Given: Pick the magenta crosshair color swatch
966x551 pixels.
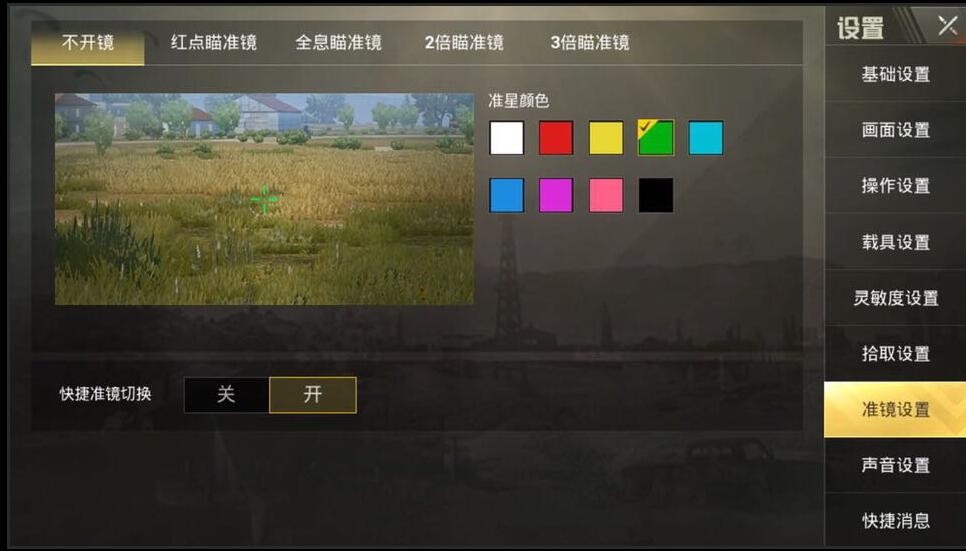Looking at the screenshot, I should (556, 195).
